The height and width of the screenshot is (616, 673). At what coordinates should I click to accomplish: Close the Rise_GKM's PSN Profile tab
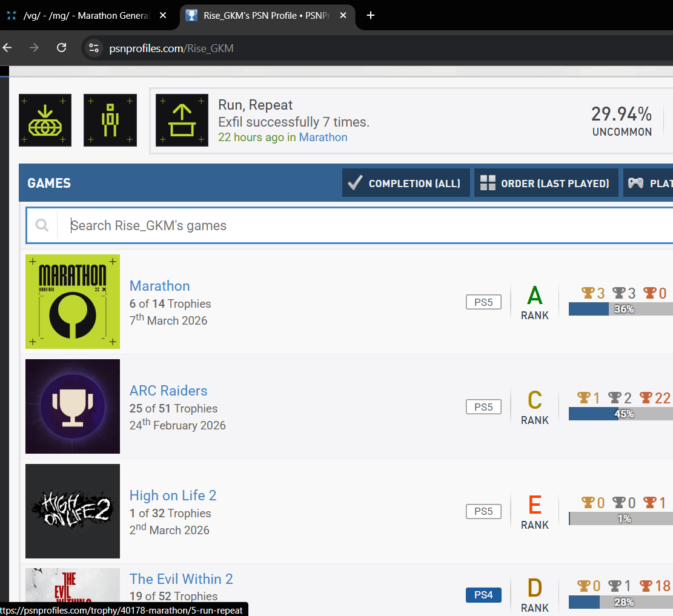click(x=343, y=16)
